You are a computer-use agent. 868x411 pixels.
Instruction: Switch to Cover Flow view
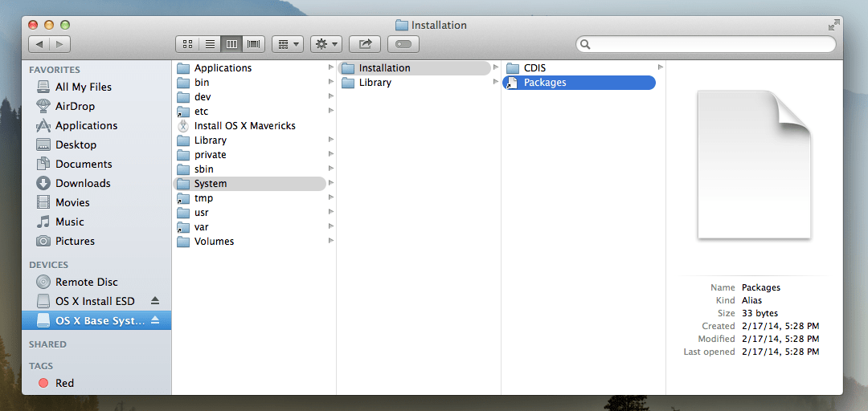(253, 44)
